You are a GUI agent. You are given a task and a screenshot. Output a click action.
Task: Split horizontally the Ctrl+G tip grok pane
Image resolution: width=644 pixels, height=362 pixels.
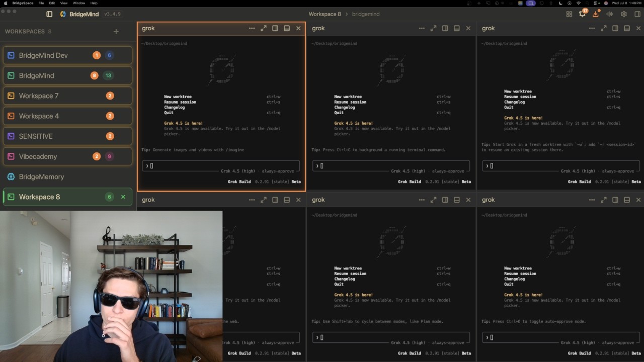click(x=457, y=28)
